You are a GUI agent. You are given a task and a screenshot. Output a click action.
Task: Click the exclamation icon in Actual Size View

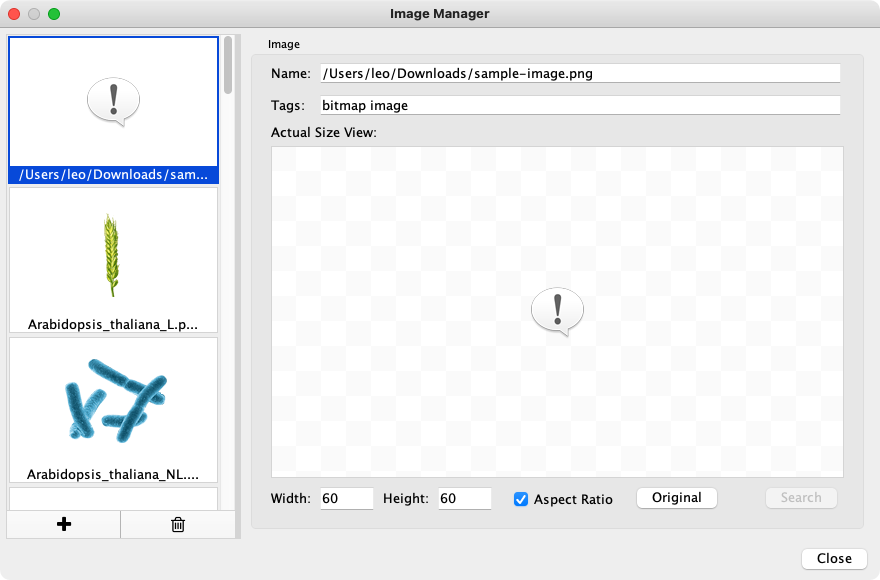click(x=557, y=310)
